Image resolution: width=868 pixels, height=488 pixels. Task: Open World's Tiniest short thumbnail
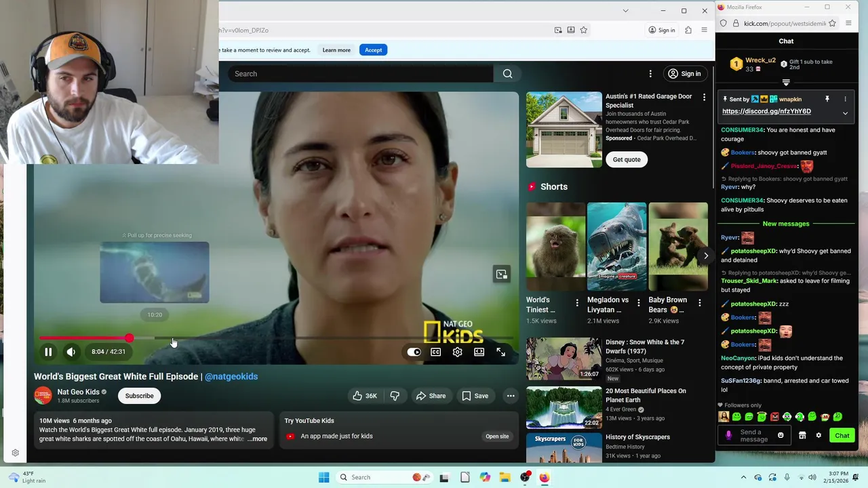pyautogui.click(x=555, y=247)
